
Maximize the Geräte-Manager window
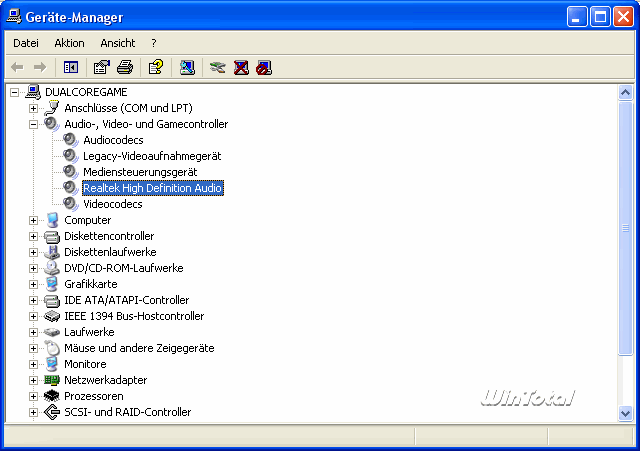click(600, 17)
